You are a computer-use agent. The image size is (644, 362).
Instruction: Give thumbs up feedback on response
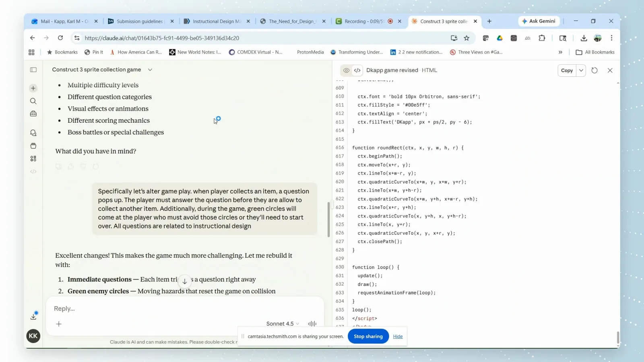click(71, 167)
